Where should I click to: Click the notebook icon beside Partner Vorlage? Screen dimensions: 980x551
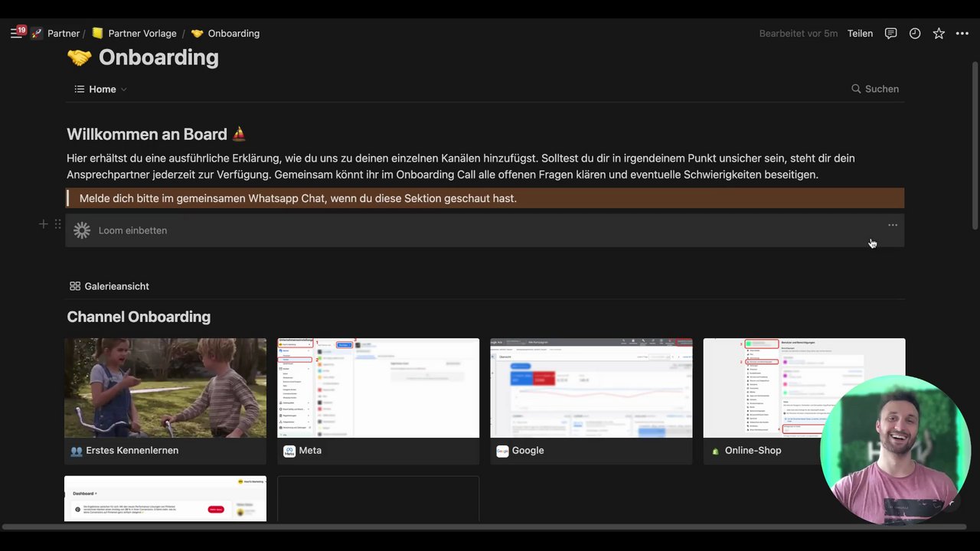coord(97,34)
